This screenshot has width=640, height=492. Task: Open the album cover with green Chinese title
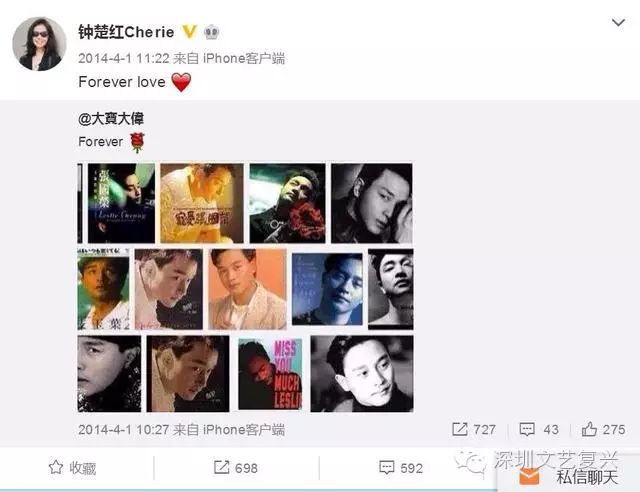coord(122,203)
